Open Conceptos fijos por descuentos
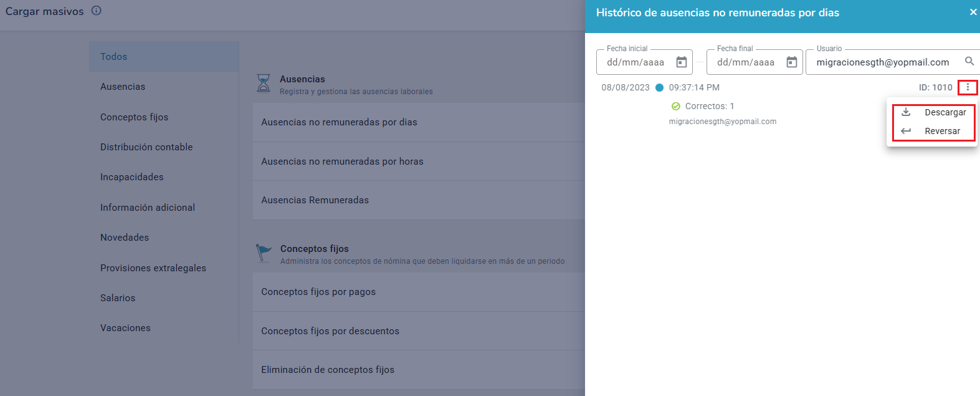This screenshot has height=396, width=980. pyautogui.click(x=419, y=331)
